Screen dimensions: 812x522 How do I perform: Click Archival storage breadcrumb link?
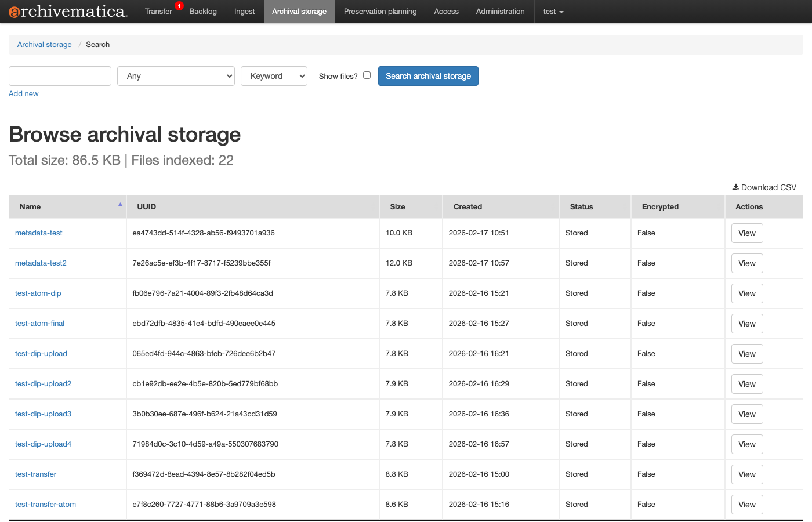[x=45, y=45]
